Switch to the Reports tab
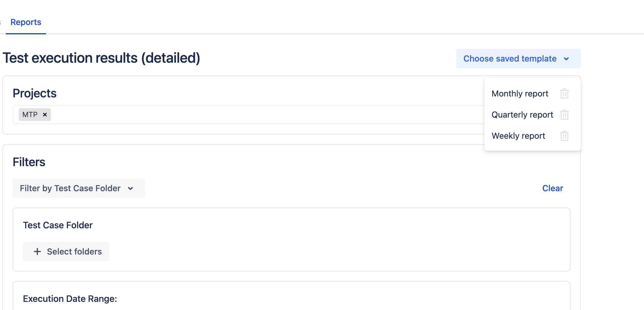This screenshot has height=310, width=644. pyautogui.click(x=26, y=22)
